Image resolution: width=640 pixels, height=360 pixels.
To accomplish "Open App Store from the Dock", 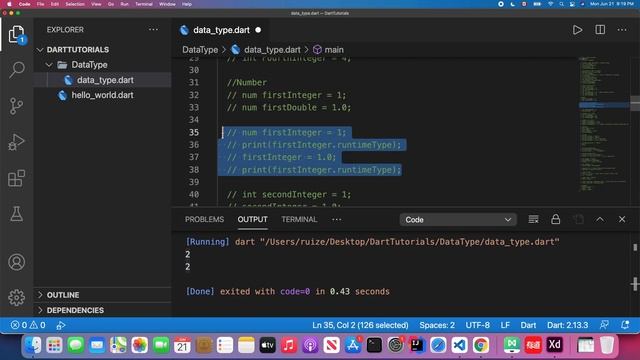I will pyautogui.click(x=353, y=345).
